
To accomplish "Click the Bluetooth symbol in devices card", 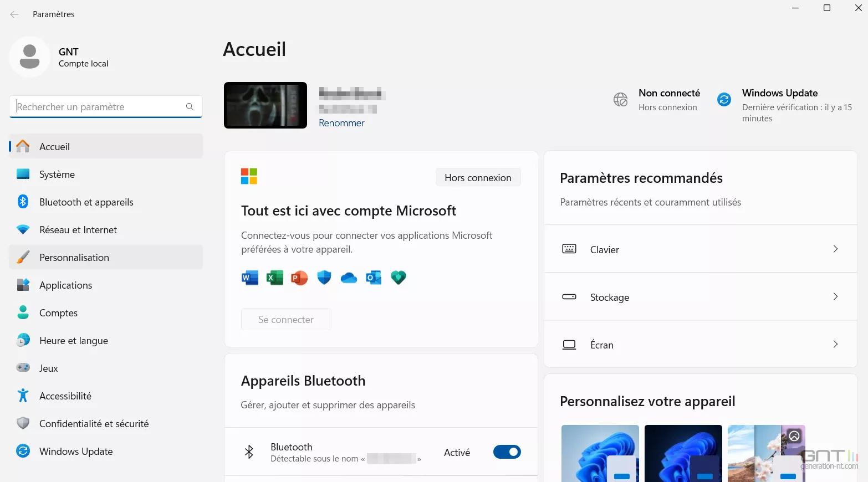I will click(x=249, y=452).
